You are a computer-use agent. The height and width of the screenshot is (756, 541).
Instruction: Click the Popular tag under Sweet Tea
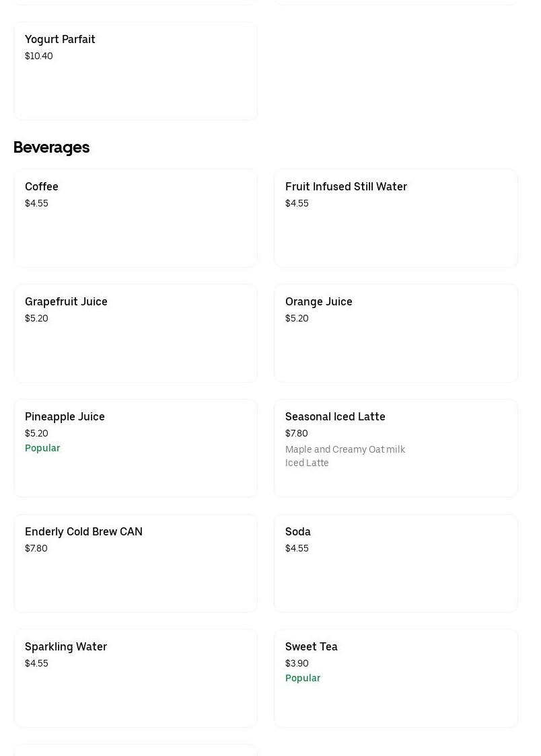303,678
